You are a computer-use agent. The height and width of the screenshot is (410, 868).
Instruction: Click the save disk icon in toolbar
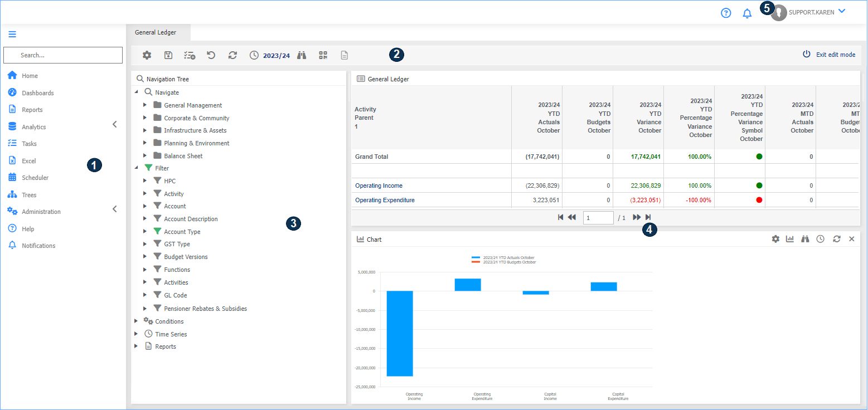tap(168, 55)
